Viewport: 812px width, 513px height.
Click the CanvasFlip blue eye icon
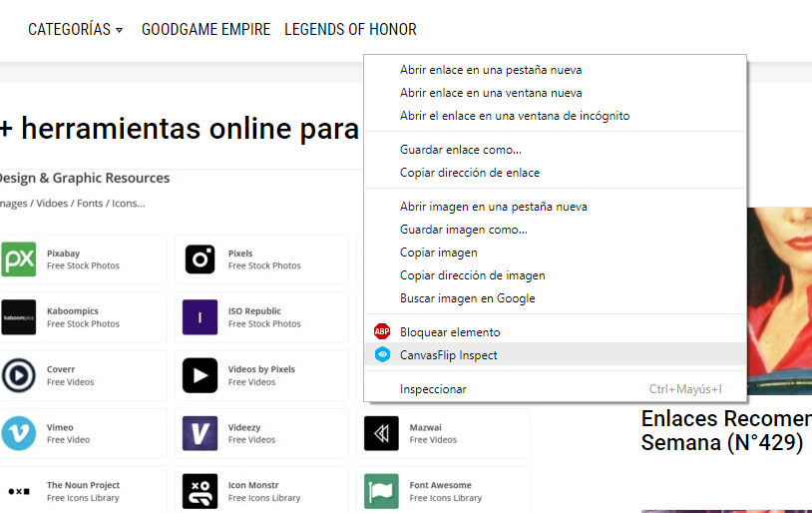coord(382,354)
